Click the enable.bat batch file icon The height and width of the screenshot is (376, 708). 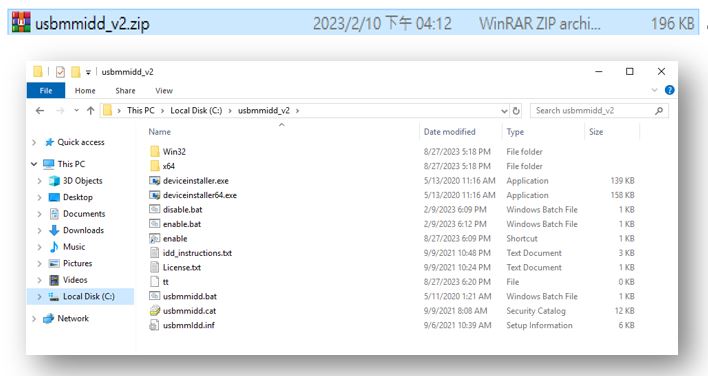pos(155,224)
